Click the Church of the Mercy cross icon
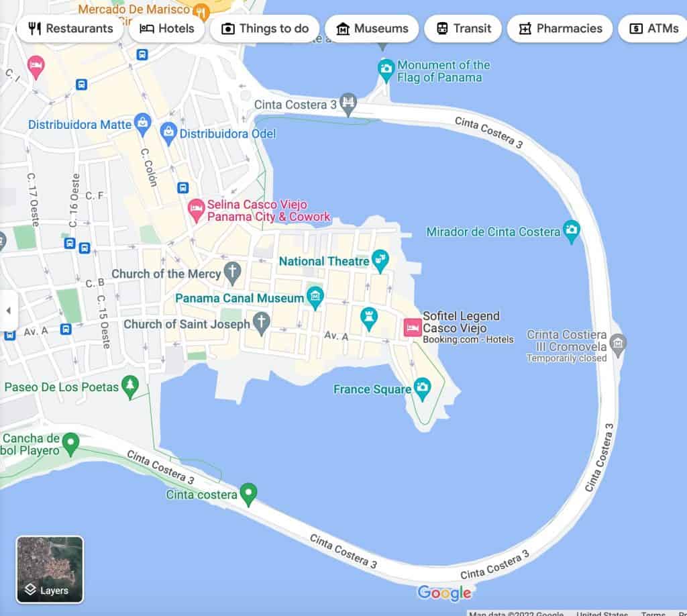 [x=232, y=272]
